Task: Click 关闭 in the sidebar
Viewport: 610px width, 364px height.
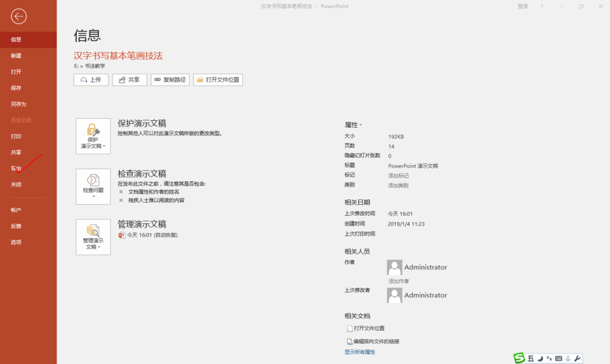Action: (28, 185)
